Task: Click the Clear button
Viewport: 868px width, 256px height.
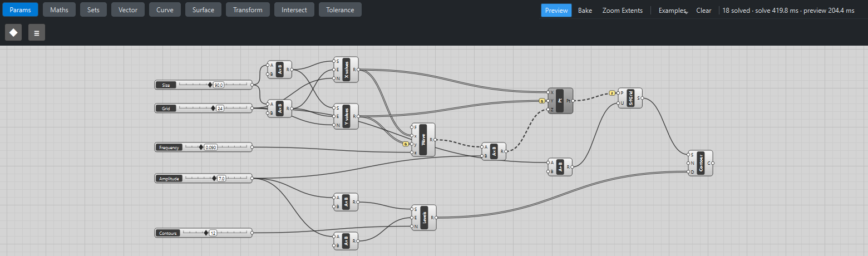Action: [704, 11]
